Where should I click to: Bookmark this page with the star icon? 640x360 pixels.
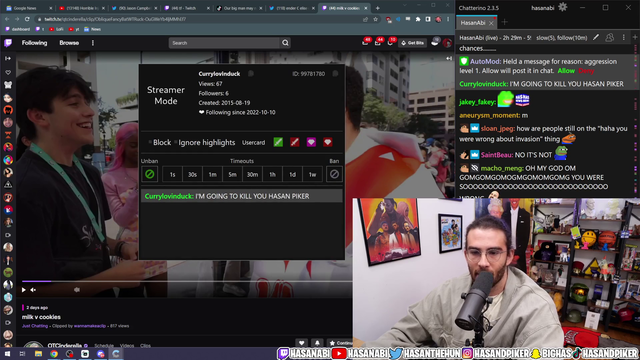376,19
